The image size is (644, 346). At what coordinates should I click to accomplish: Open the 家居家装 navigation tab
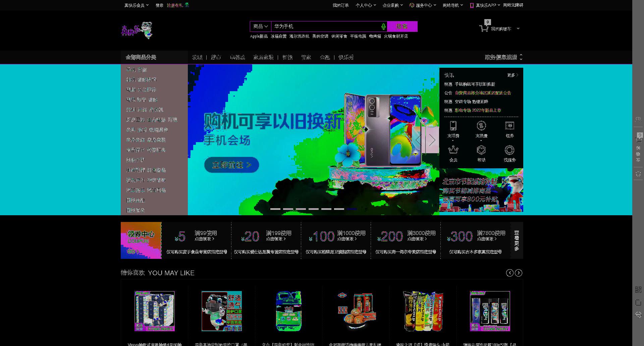263,57
